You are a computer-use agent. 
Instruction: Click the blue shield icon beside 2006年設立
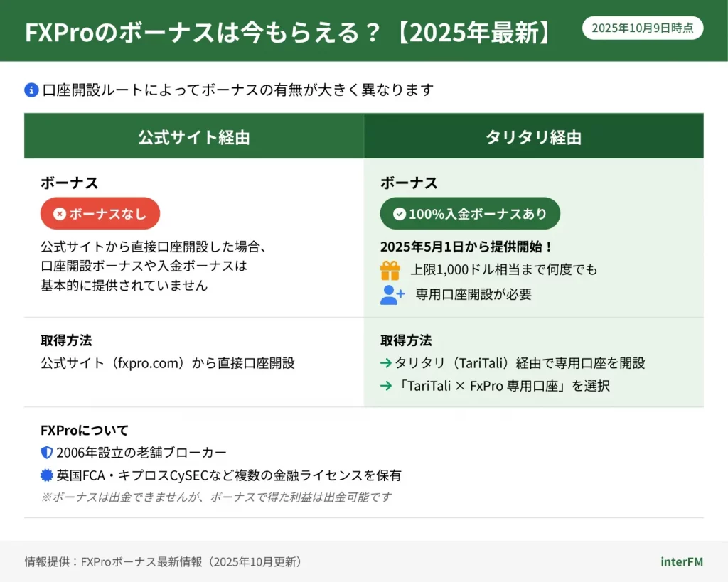[x=47, y=453]
